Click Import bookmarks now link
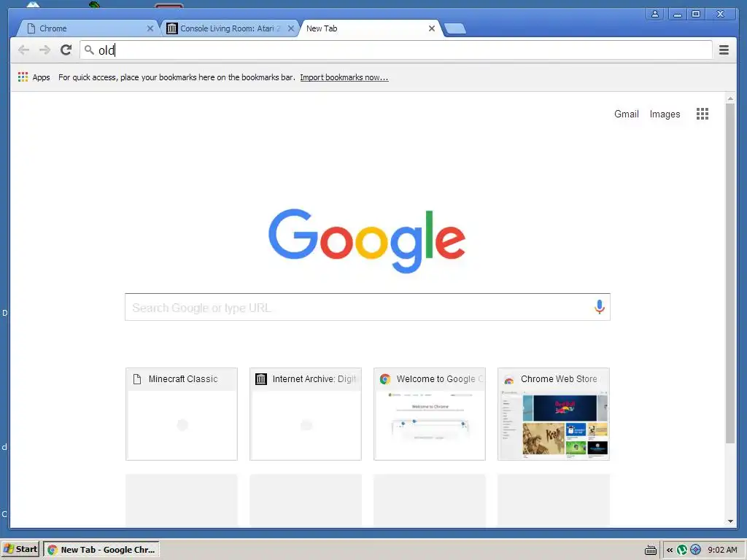 click(344, 77)
